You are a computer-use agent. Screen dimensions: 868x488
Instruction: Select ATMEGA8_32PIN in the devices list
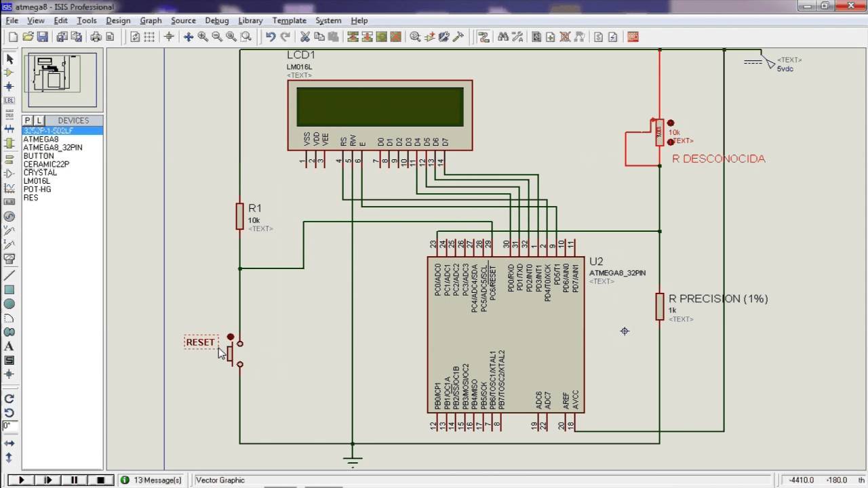(53, 147)
